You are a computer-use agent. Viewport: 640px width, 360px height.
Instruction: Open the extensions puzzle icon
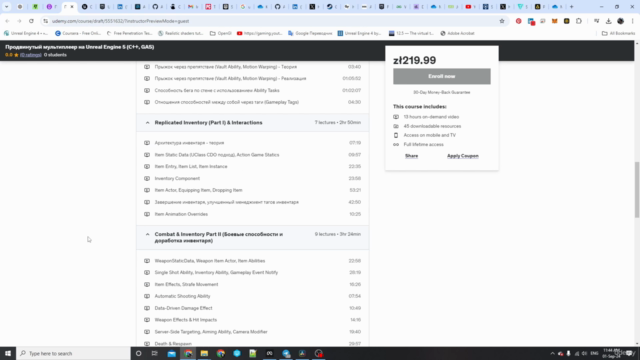click(x=579, y=21)
